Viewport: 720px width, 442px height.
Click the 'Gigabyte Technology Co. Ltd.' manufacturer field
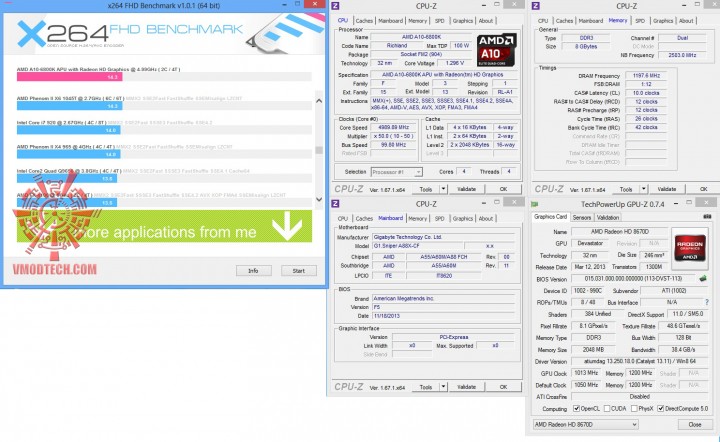click(x=445, y=237)
